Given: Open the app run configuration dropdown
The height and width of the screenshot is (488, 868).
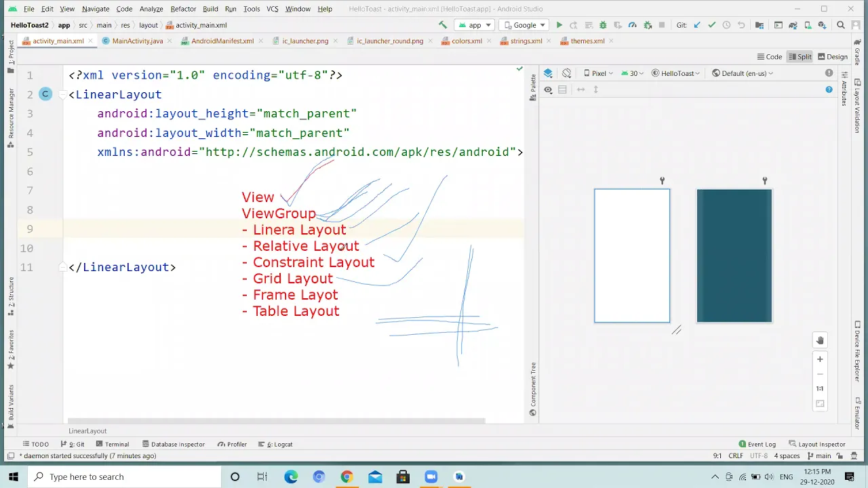Looking at the screenshot, I should point(474,25).
